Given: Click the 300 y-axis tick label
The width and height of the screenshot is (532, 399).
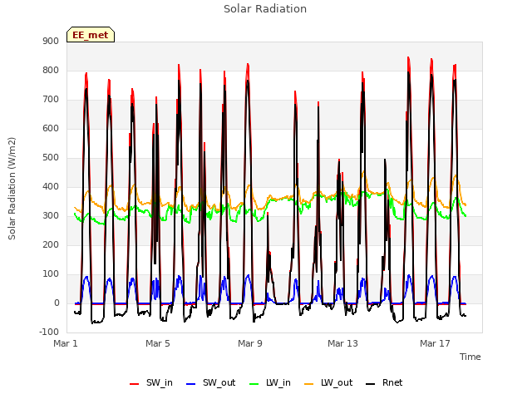Looking at the screenshot, I should click(51, 216).
